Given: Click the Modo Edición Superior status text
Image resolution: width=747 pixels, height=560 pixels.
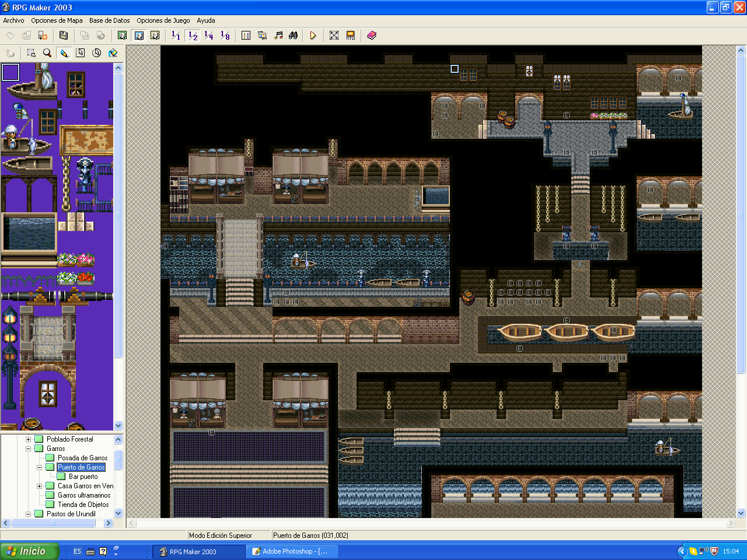Looking at the screenshot, I should [x=221, y=535].
